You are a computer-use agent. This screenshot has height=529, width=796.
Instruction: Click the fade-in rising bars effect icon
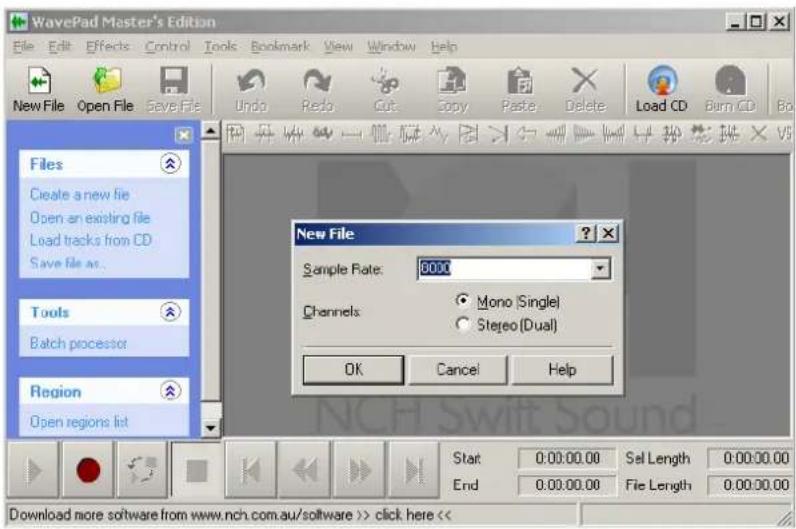(x=555, y=135)
